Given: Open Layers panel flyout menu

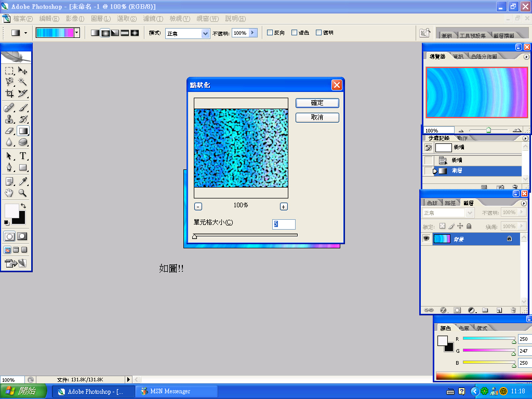Looking at the screenshot, I should coord(524,203).
